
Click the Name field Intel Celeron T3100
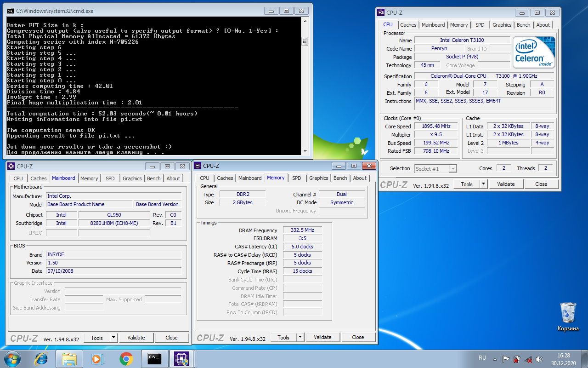pos(462,40)
